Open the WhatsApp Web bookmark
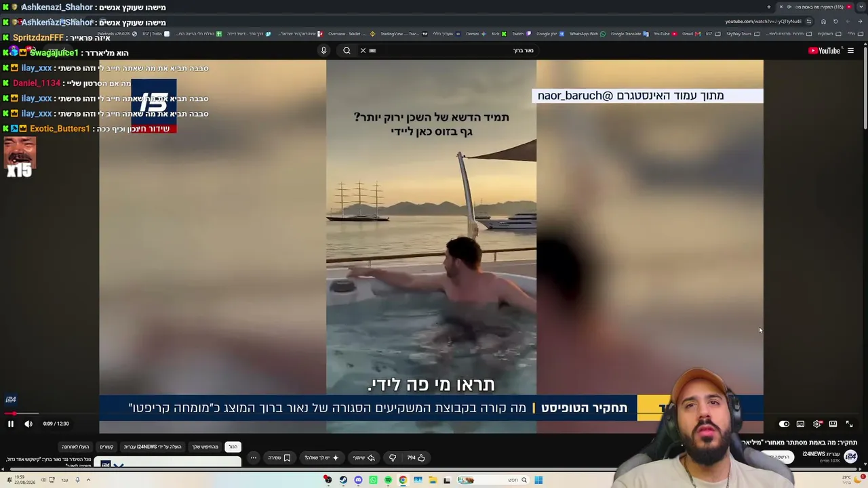 [587, 34]
